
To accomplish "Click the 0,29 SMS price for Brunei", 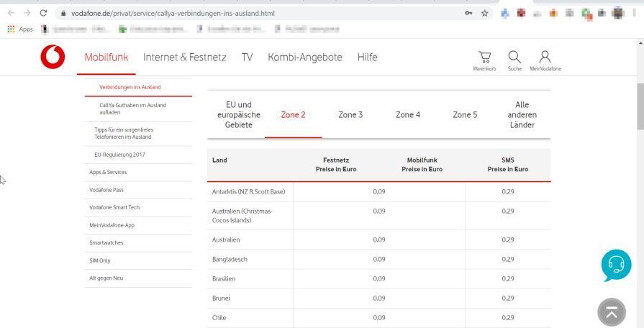I will pos(507,299).
